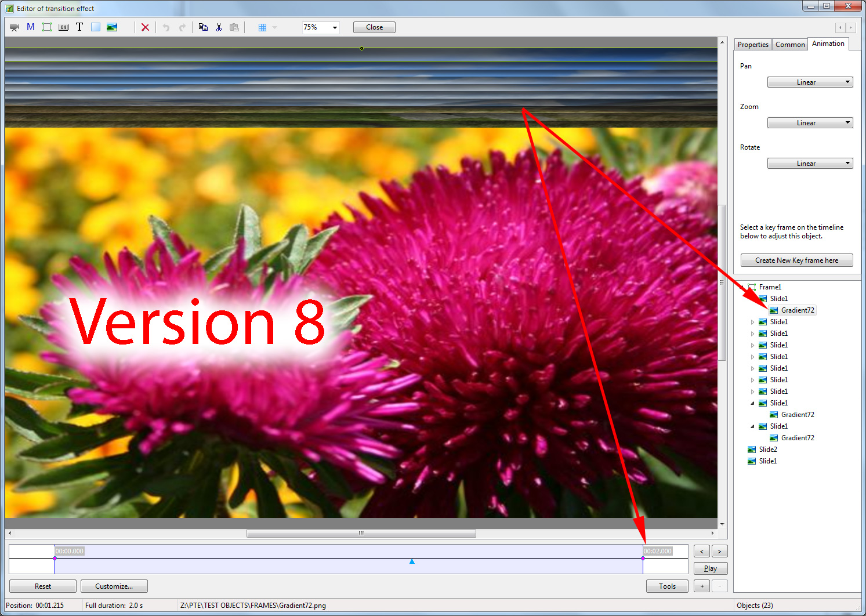
Task: Click the video camera icon in toolbar
Action: tap(15, 27)
